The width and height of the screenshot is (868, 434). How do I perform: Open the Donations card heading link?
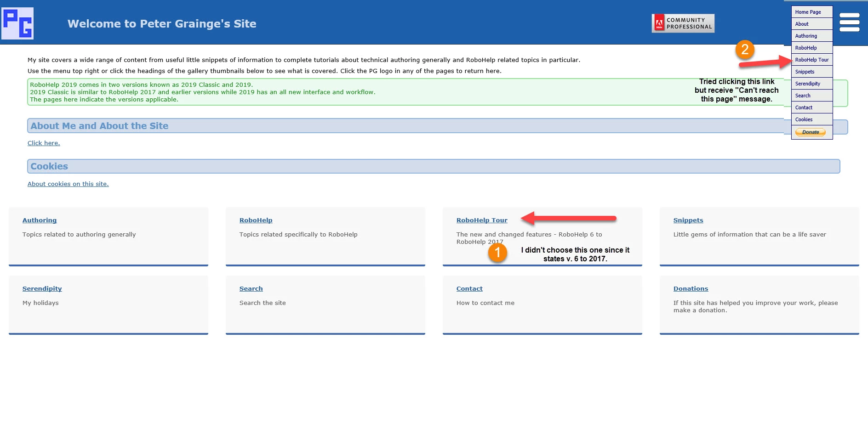tap(691, 288)
